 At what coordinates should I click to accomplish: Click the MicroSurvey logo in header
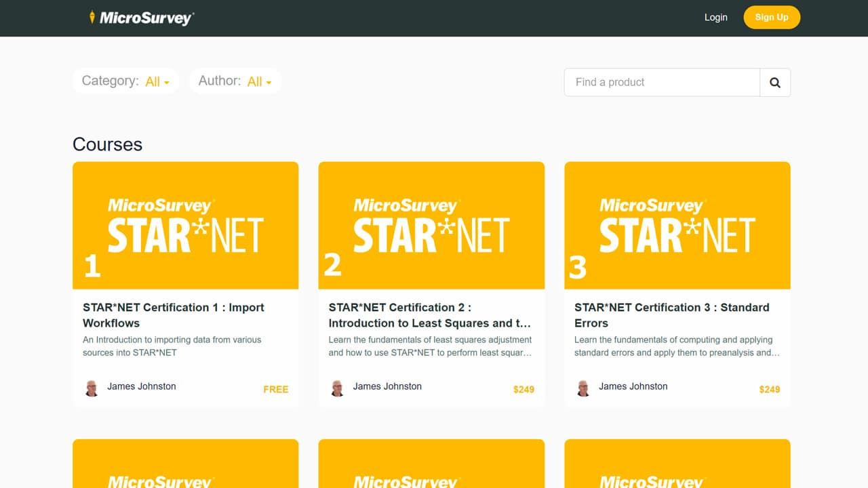point(142,18)
